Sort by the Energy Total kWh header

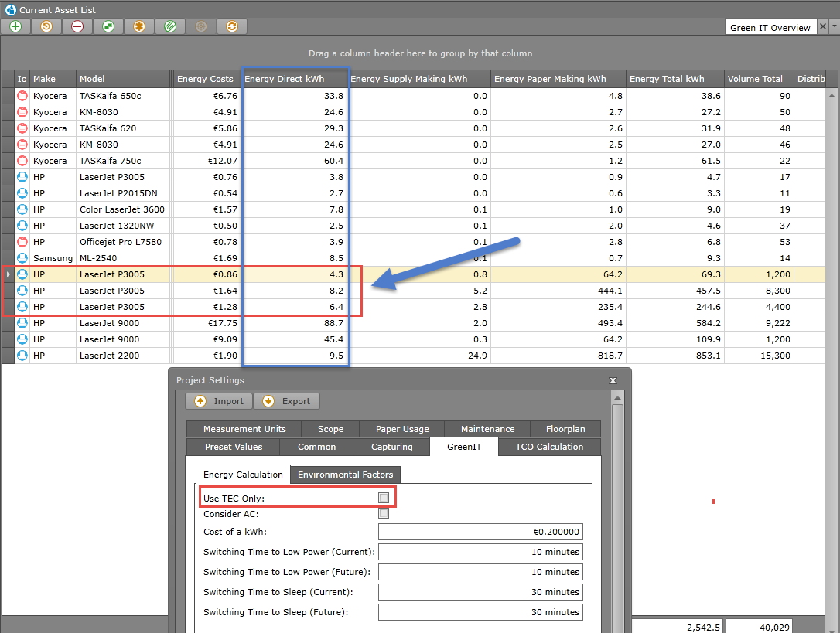675,79
